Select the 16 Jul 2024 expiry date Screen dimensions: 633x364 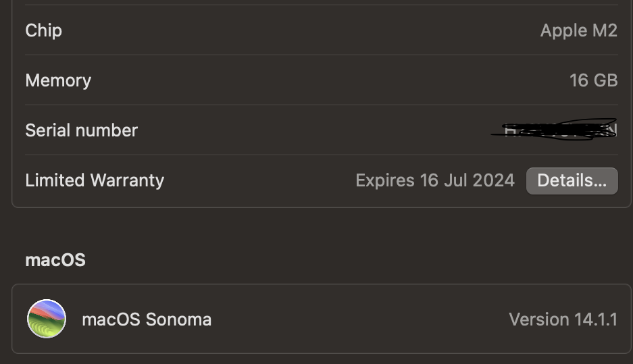click(467, 180)
